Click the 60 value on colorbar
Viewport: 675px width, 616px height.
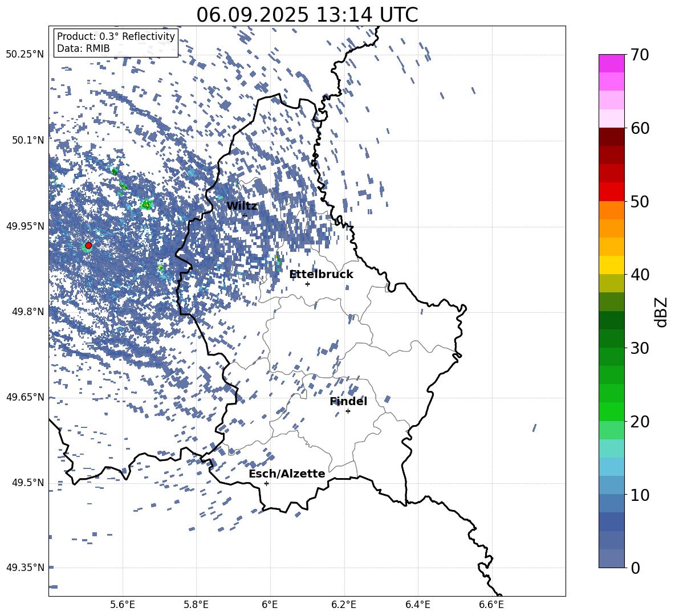pyautogui.click(x=640, y=128)
